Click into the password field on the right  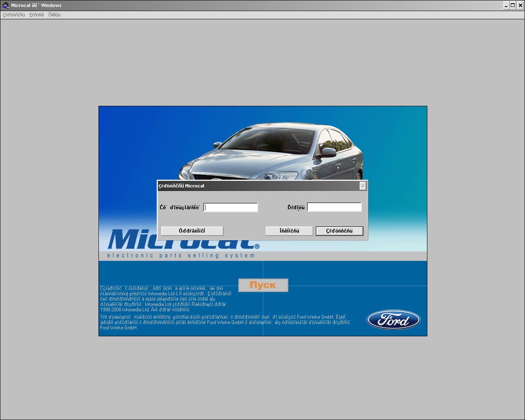[x=334, y=208]
